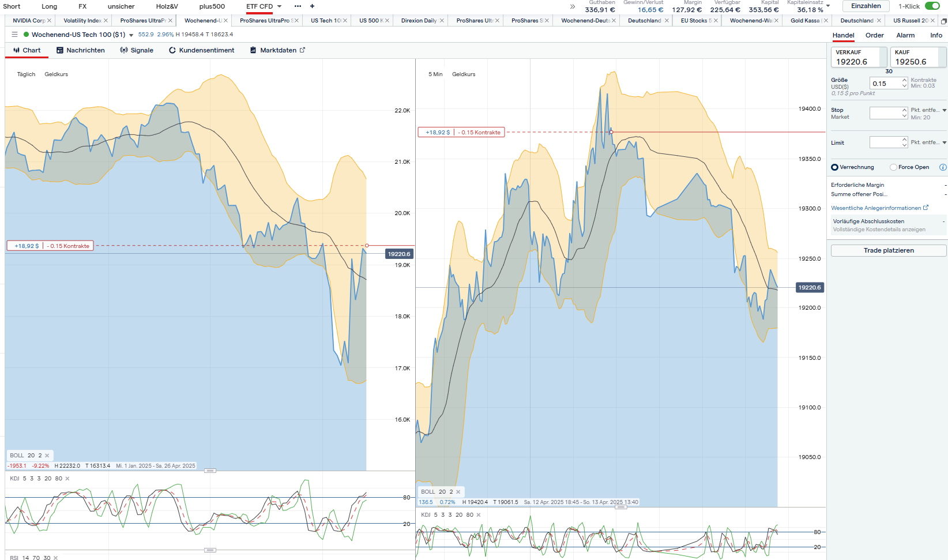Show Vollständige Kostendetails anzeigen

(x=879, y=230)
